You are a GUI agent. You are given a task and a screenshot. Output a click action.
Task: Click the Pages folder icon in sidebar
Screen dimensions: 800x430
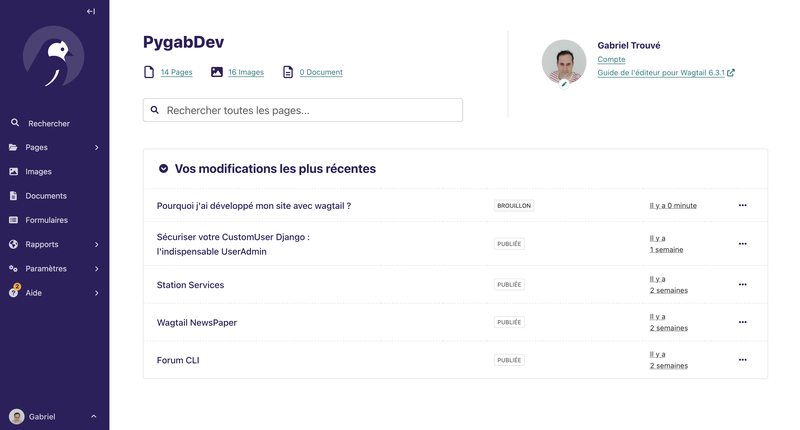point(13,147)
